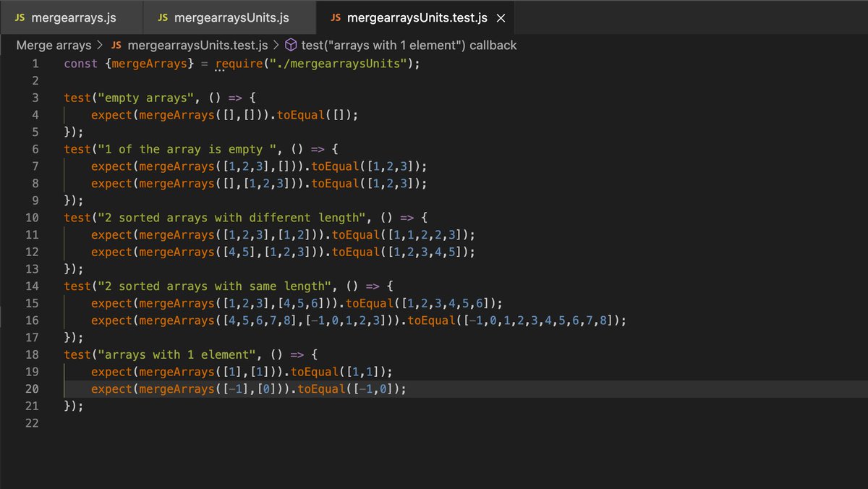
Task: Click {mergeArrays} in the const declaration
Action: (149, 63)
